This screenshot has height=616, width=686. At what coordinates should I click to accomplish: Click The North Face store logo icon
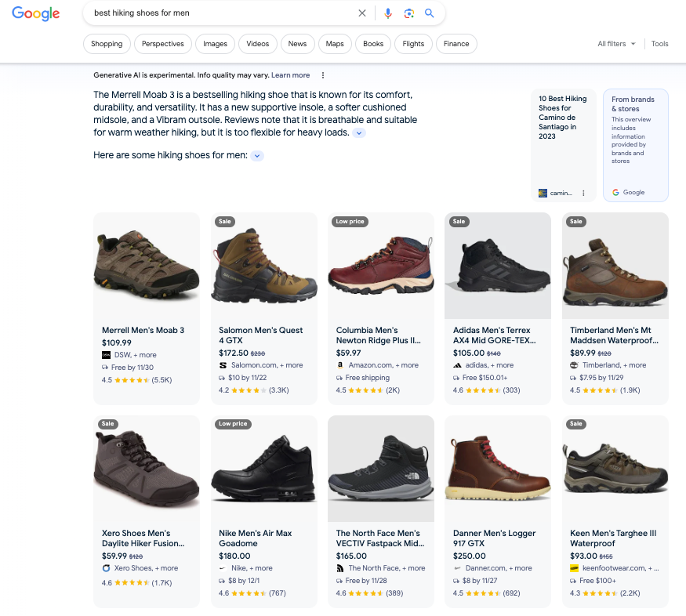(x=340, y=568)
